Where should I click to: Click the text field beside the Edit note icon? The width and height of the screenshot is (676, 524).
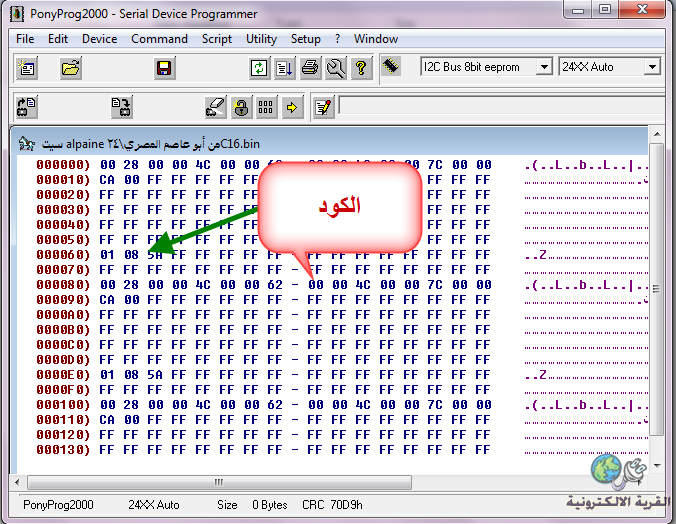click(x=501, y=106)
